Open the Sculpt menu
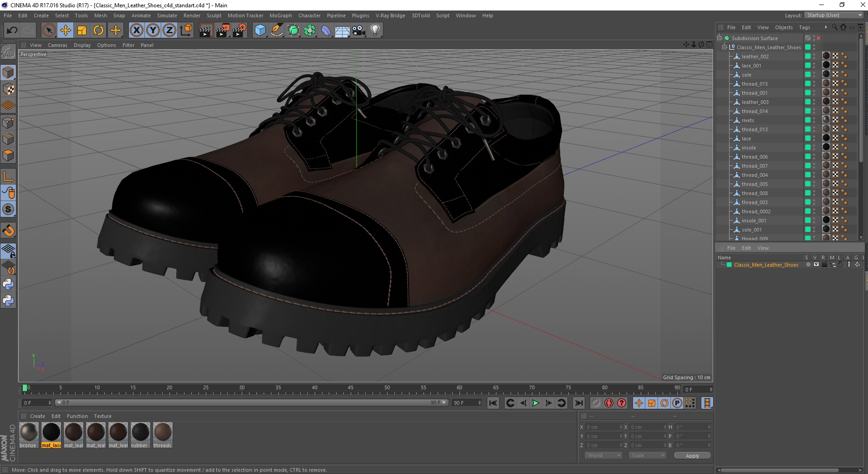The height and width of the screenshot is (474, 868). click(214, 15)
